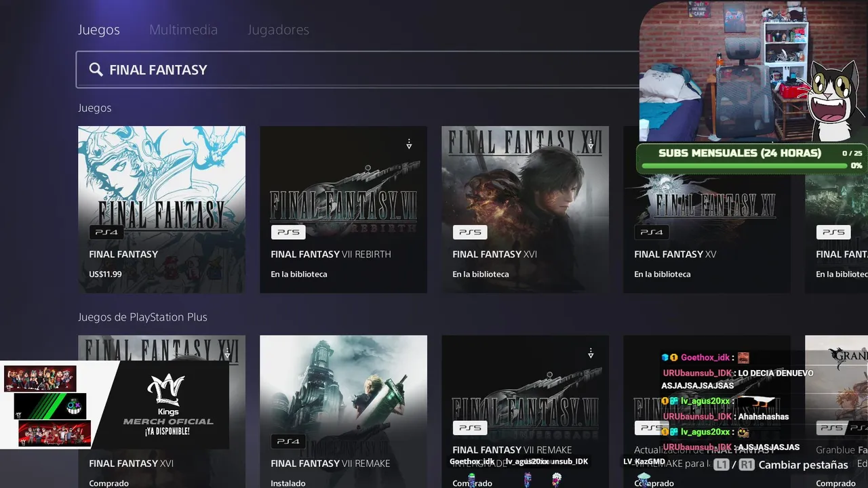Click the 'Instalado' status under FINAL FANTASY VII REMAKE

coord(288,483)
